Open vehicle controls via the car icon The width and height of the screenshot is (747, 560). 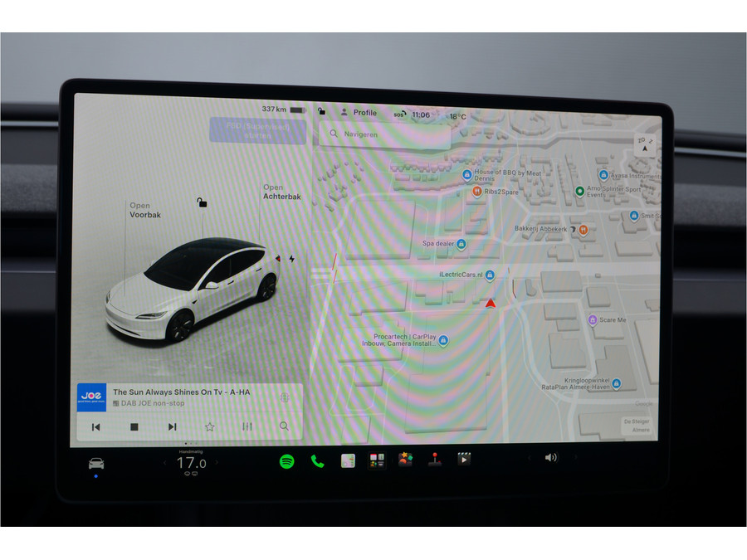(x=96, y=463)
